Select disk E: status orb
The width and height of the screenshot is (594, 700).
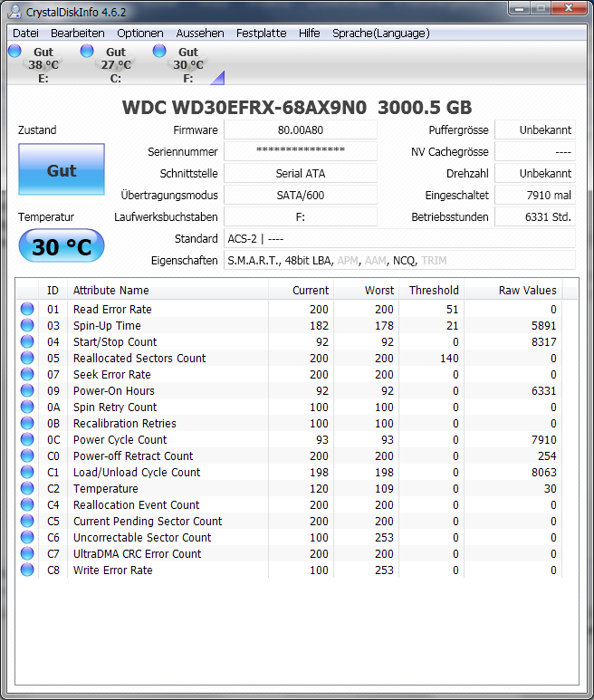14,51
